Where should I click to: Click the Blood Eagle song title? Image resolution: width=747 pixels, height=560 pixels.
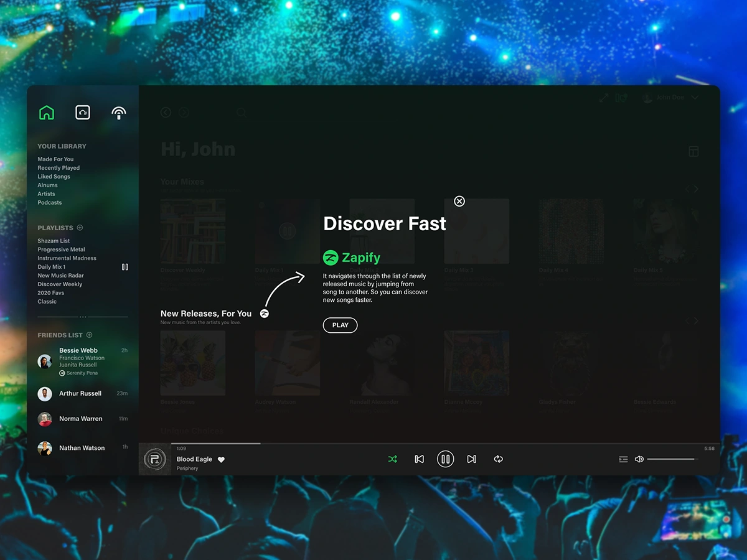click(x=194, y=459)
